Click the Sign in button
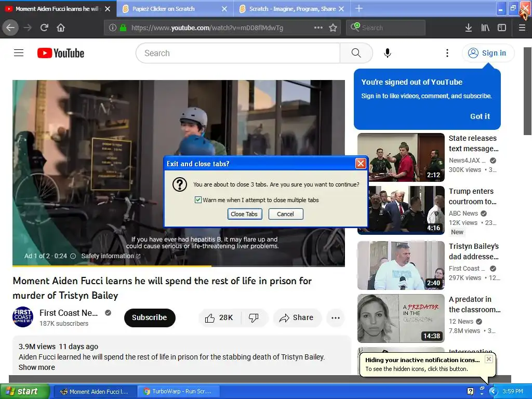 coord(488,53)
